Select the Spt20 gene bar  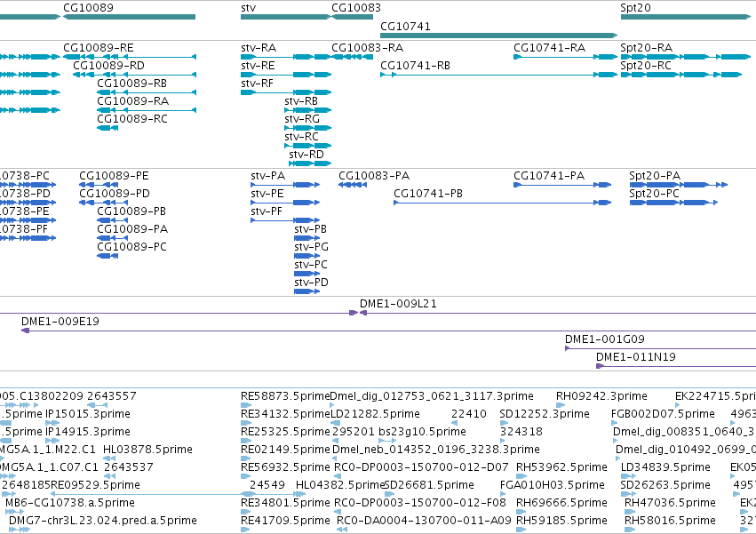[x=686, y=17]
